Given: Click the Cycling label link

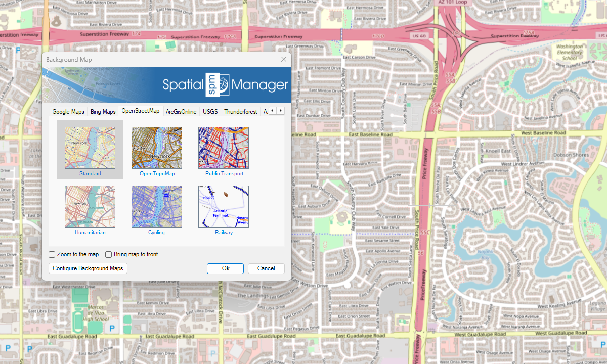Looking at the screenshot, I should 156,232.
